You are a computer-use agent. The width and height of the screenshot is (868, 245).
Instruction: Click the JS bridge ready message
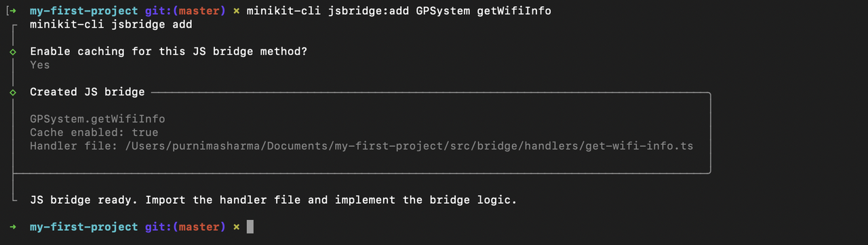pyautogui.click(x=273, y=200)
